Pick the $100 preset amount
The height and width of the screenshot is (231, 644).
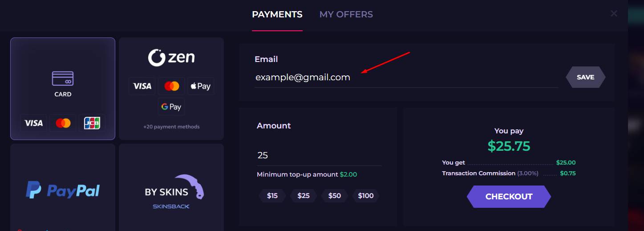coord(365,196)
